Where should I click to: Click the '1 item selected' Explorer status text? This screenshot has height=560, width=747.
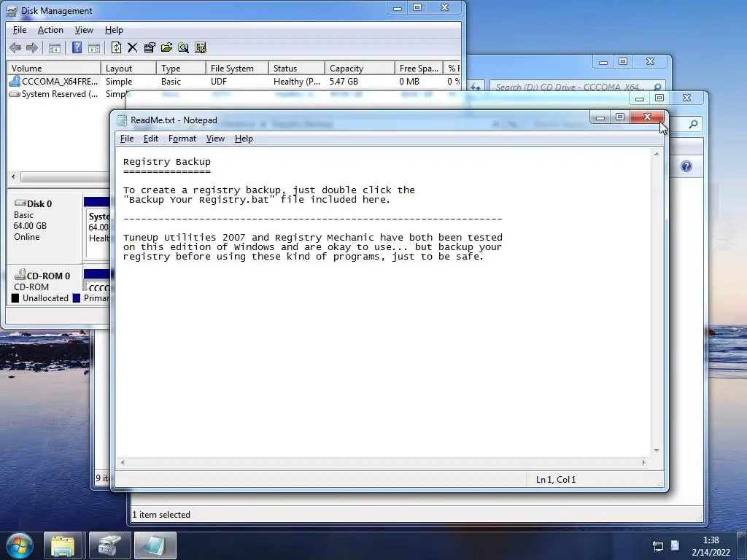coord(161,515)
